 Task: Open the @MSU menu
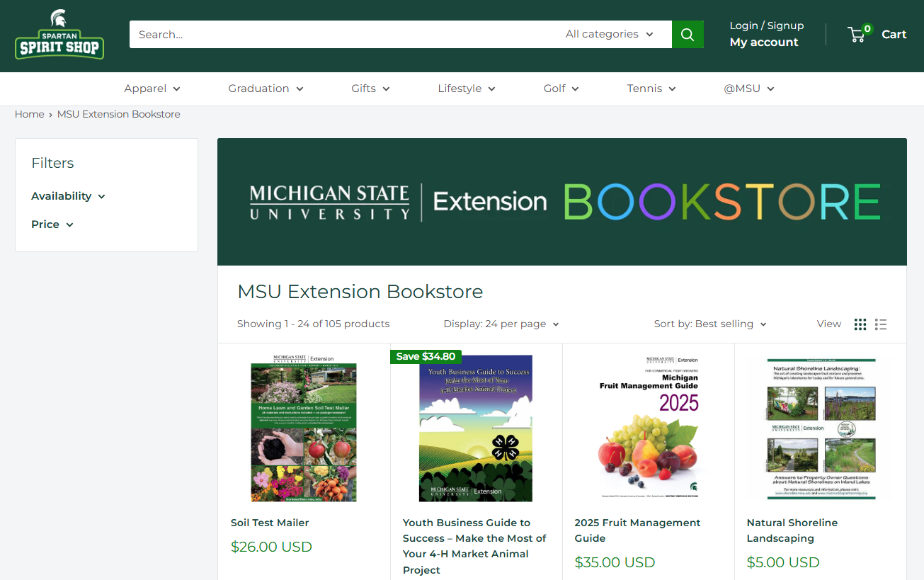click(748, 89)
